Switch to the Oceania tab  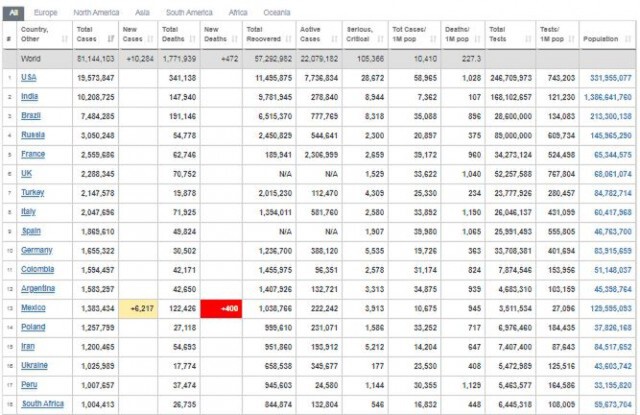pyautogui.click(x=277, y=13)
